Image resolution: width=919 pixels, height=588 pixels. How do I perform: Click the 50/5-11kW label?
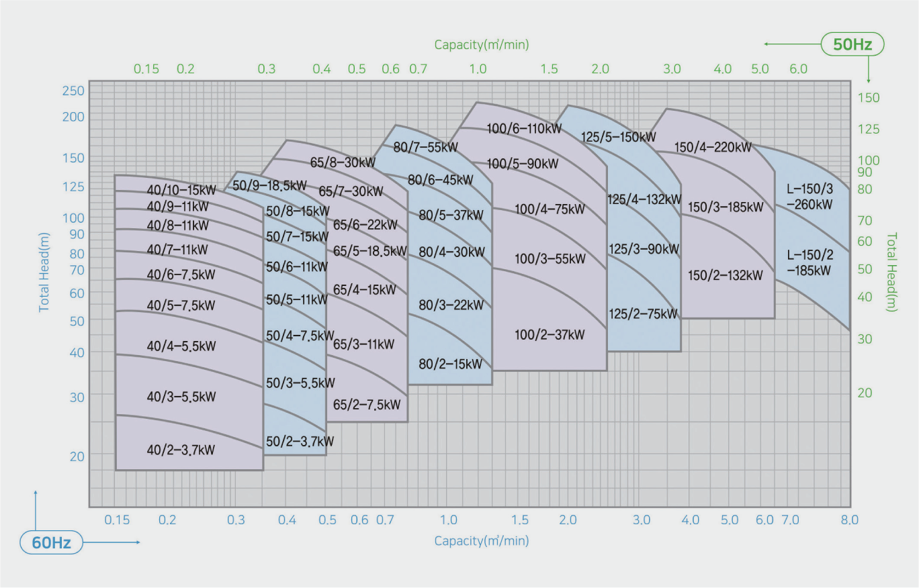[297, 299]
